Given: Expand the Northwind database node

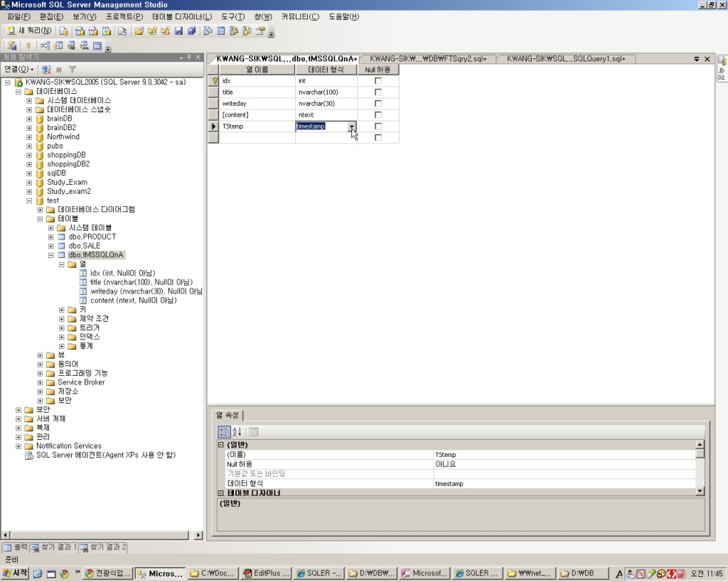Looking at the screenshot, I should (x=29, y=137).
